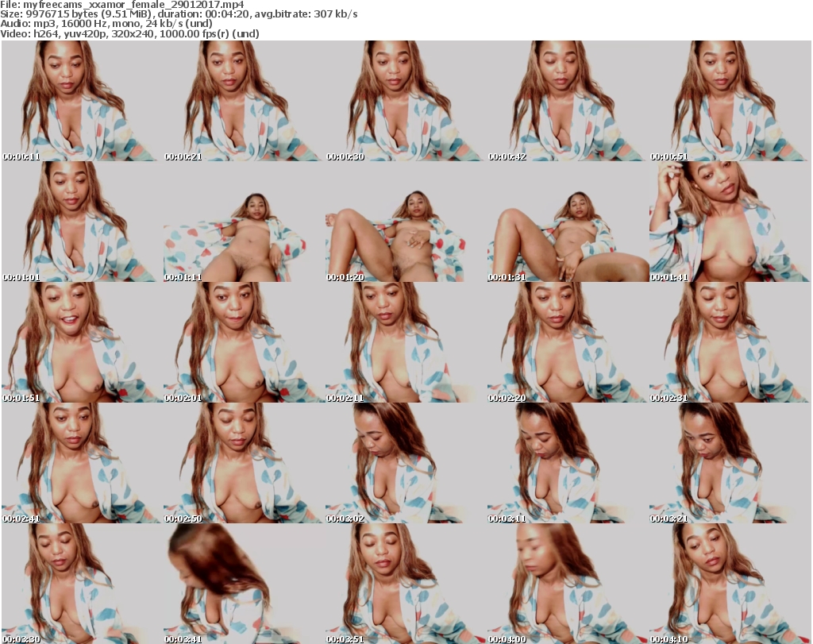Pick the frame marked 00:04:00

[568, 584]
